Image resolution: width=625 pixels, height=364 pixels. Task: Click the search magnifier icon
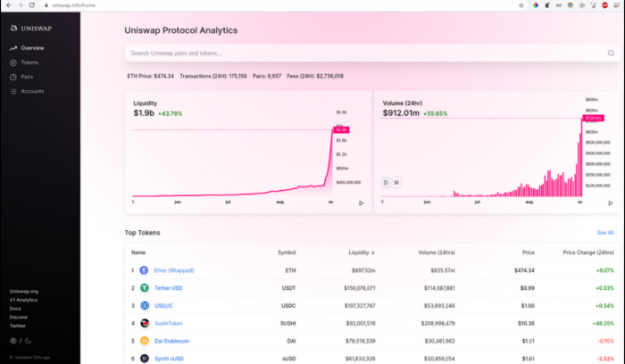(611, 53)
